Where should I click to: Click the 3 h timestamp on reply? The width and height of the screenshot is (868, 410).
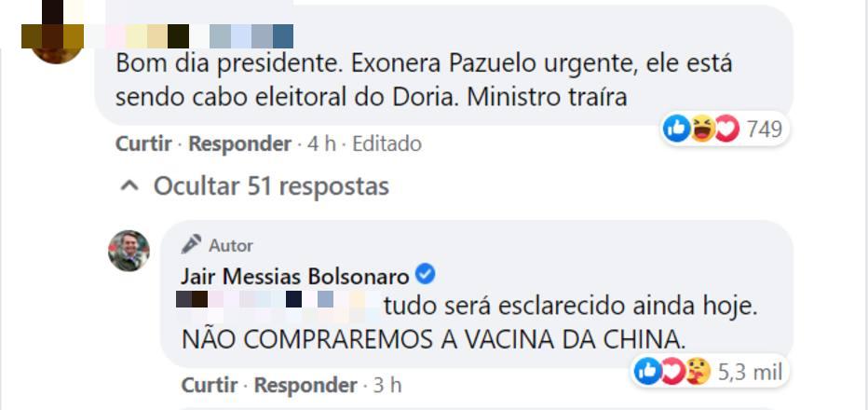click(387, 385)
